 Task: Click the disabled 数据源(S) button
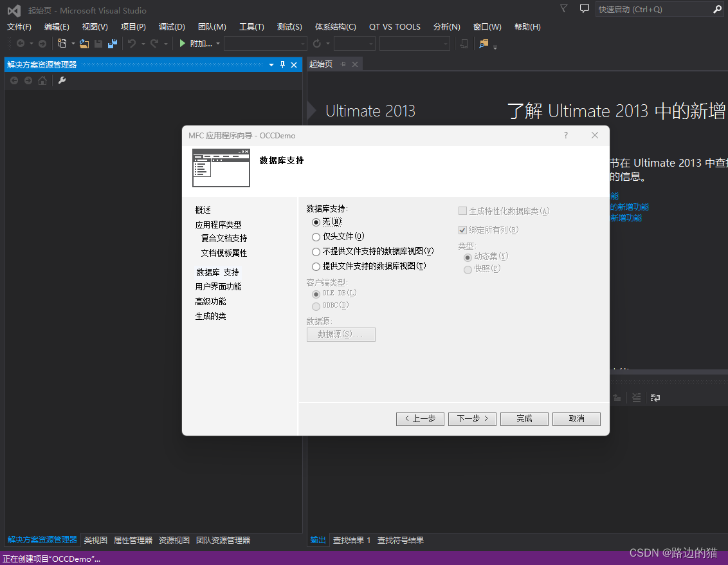click(x=341, y=335)
